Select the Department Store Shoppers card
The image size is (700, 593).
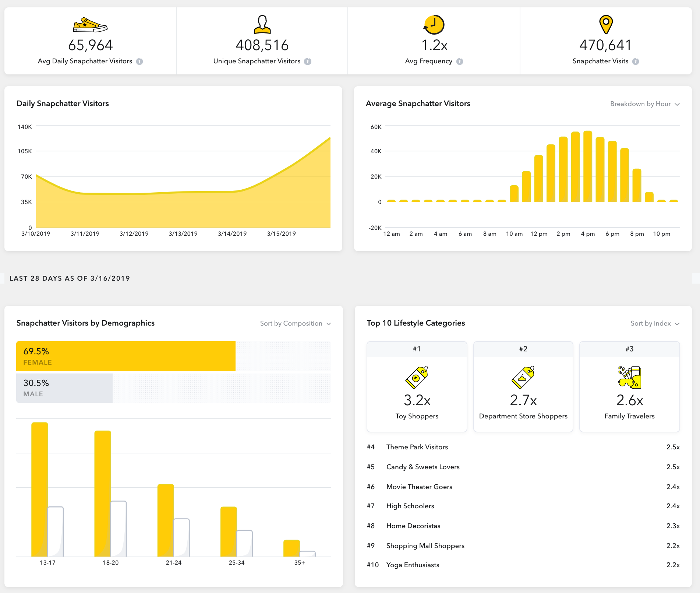point(523,386)
